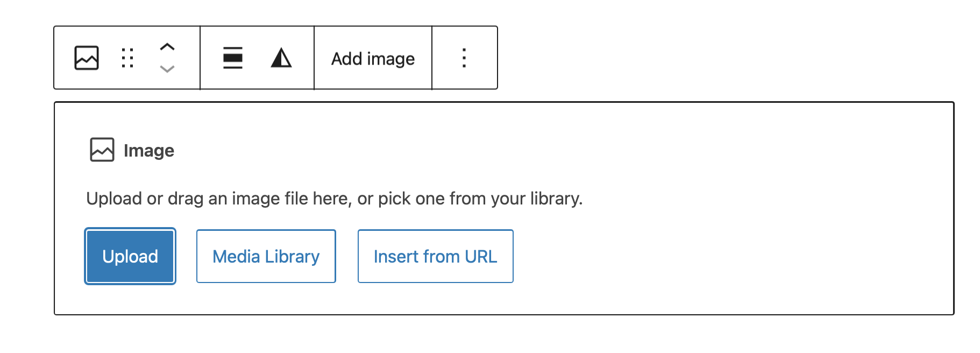This screenshot has width=980, height=353.
Task: Apply a duotone filter via triangle icon
Action: [281, 58]
